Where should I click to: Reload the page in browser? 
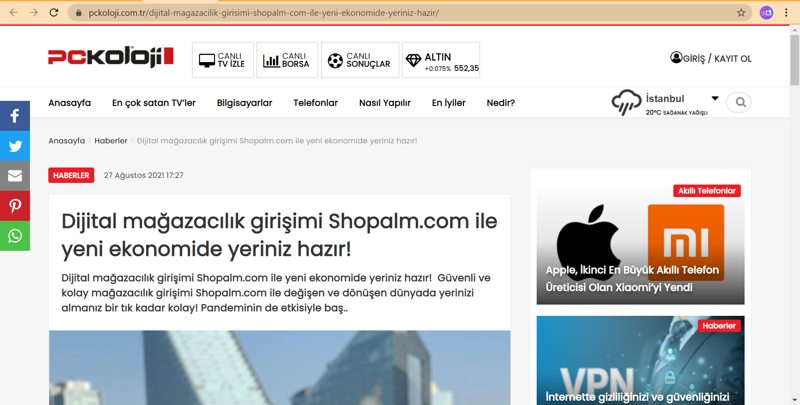click(x=54, y=13)
